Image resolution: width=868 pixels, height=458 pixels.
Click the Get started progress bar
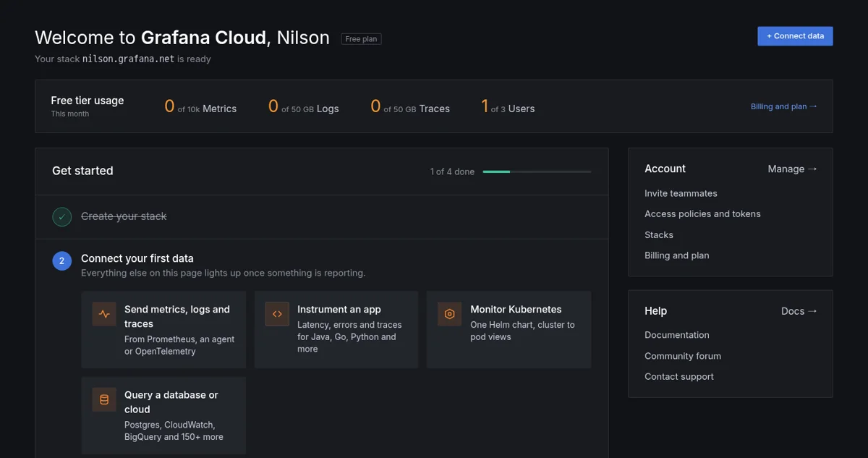(537, 171)
